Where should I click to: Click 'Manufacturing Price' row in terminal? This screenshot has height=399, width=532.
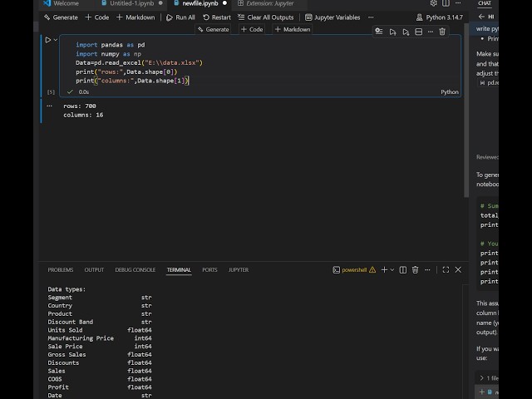[x=100, y=338]
